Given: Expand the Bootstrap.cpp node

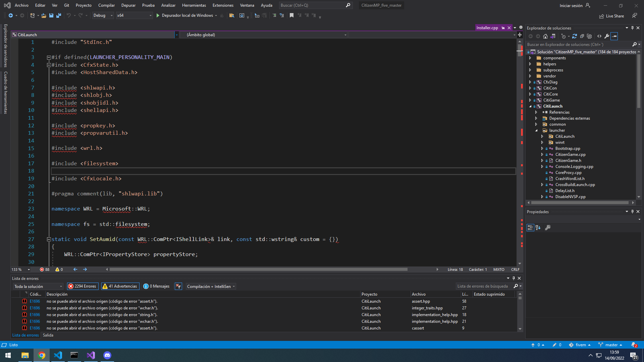Looking at the screenshot, I should pyautogui.click(x=542, y=148).
